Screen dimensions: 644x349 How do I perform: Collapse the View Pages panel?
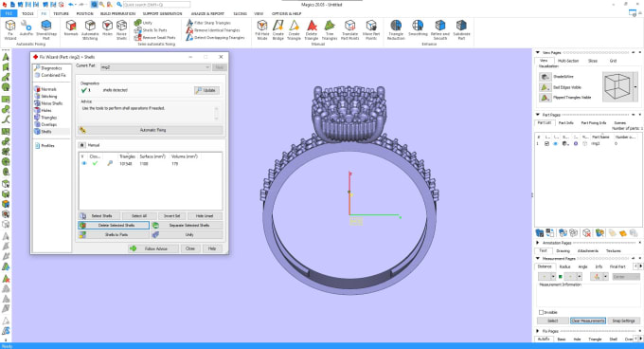point(538,52)
